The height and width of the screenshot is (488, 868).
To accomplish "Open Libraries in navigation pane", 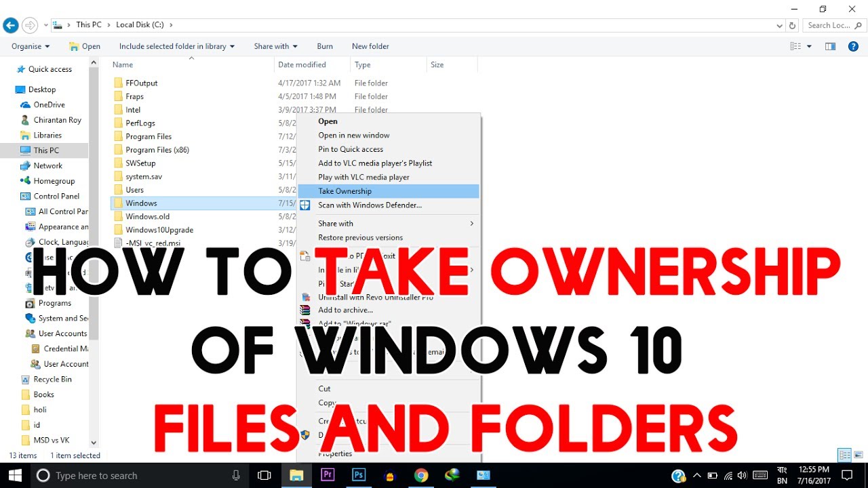I will click(47, 135).
